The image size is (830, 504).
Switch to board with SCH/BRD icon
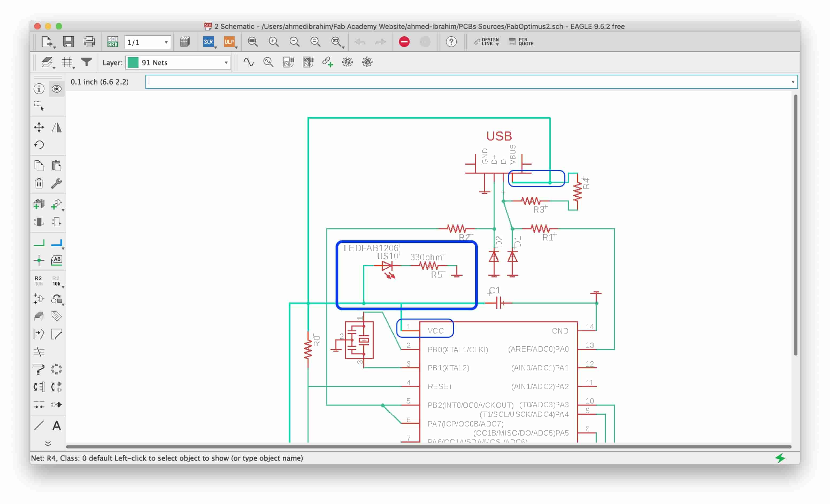113,42
